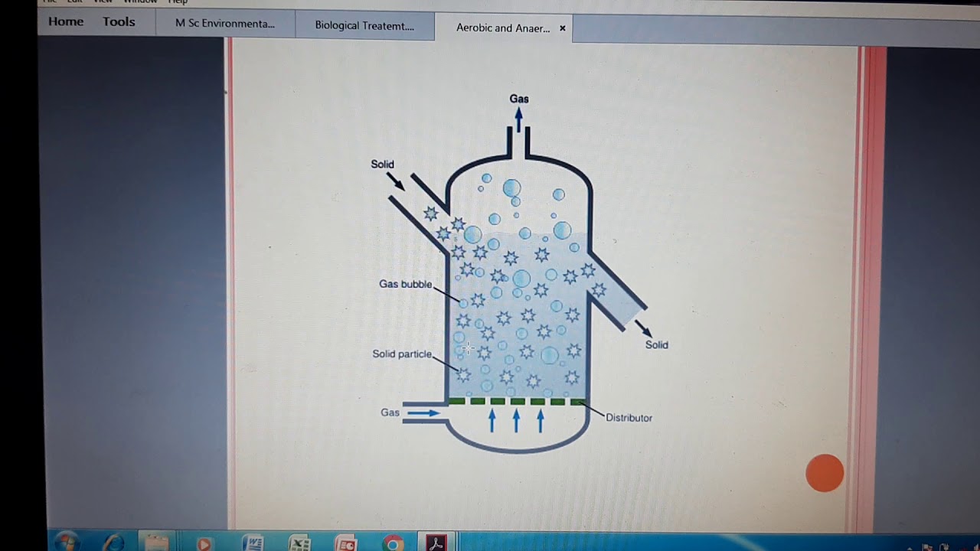Screen dimensions: 980x551
Task: Click the 'Solid' label at the outlet chute
Action: click(x=656, y=345)
